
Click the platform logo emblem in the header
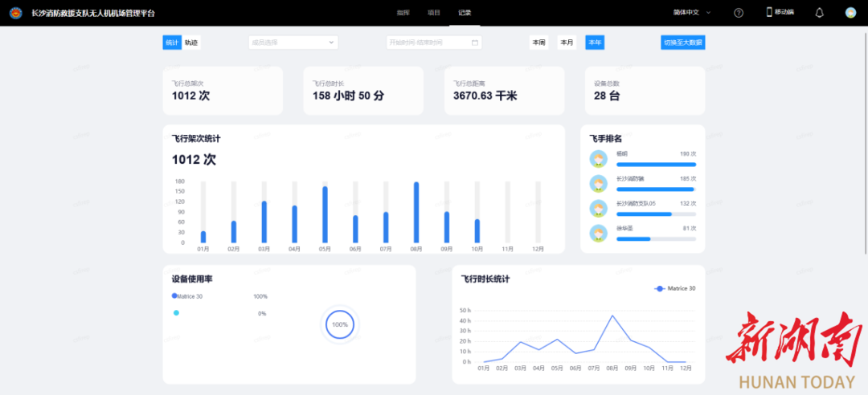pyautogui.click(x=16, y=13)
